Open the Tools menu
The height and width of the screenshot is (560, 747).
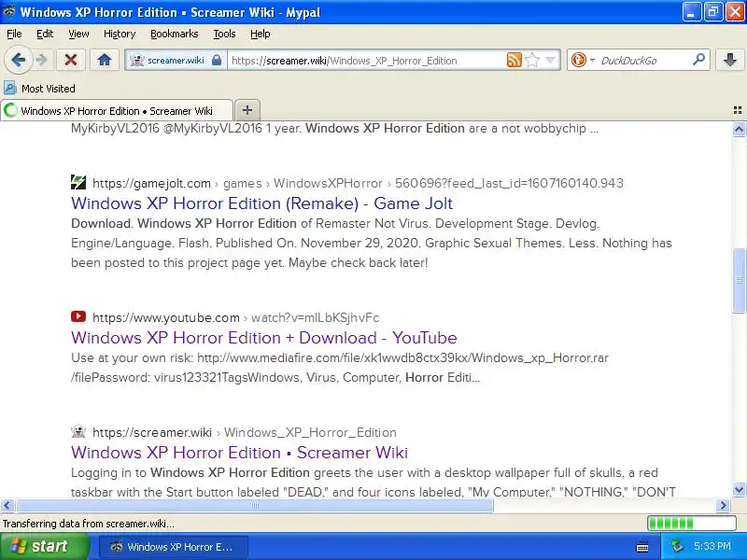click(224, 34)
